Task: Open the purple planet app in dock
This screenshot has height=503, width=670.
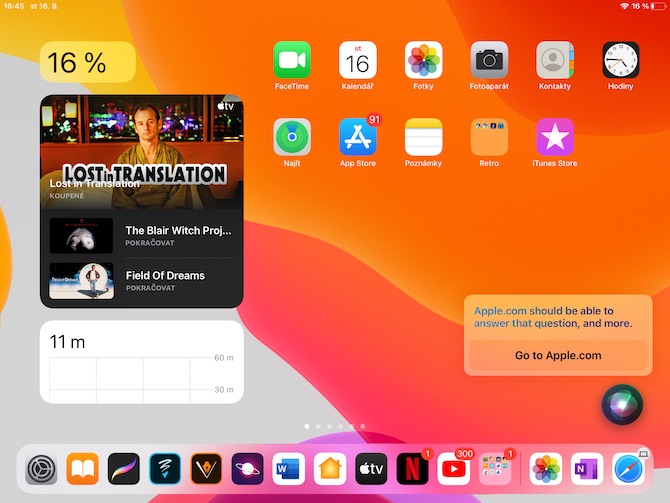Action: point(247,469)
